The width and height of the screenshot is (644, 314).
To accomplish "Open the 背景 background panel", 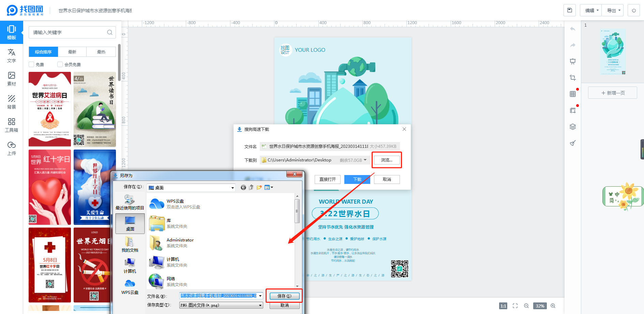I will coord(12,102).
